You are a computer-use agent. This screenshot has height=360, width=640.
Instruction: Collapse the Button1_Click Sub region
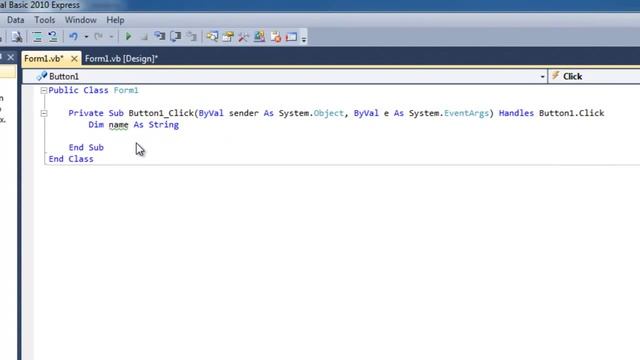point(44,113)
